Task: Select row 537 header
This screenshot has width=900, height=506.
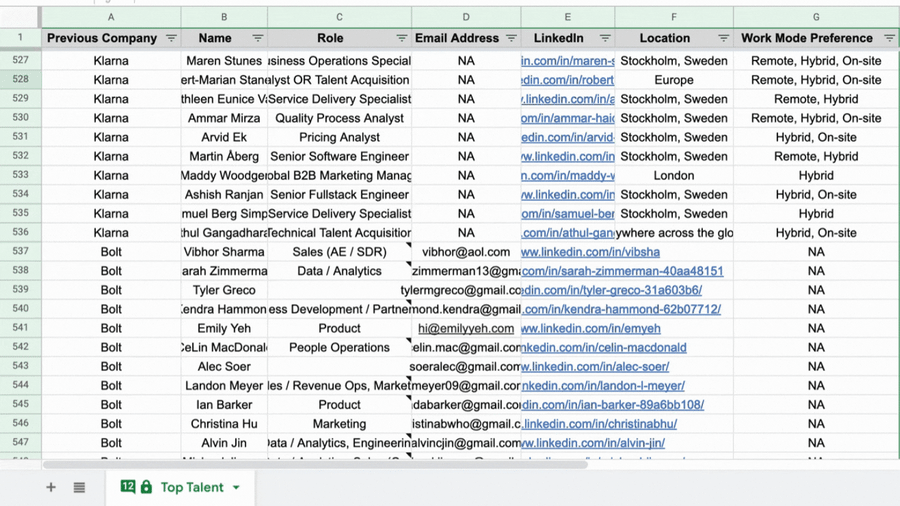Action: (x=21, y=251)
